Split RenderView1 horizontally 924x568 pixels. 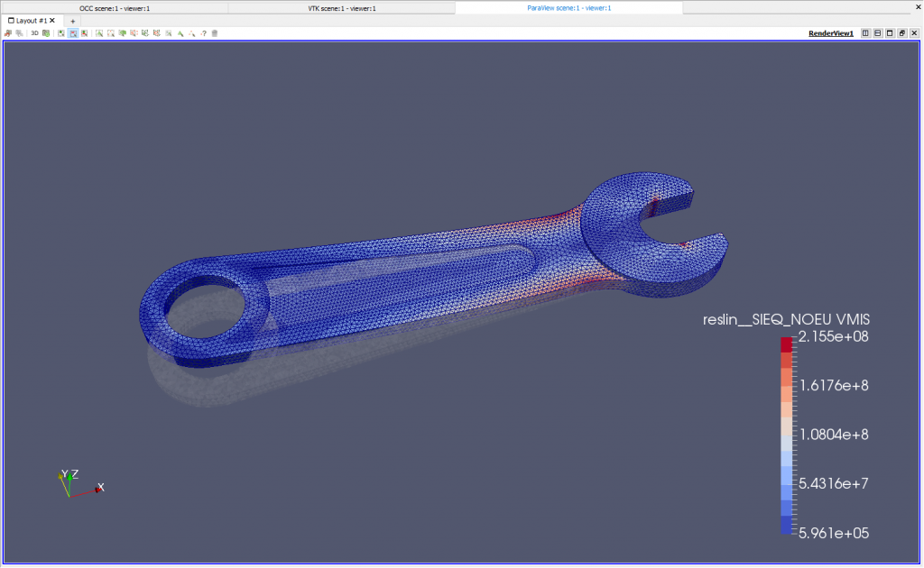[x=865, y=33]
